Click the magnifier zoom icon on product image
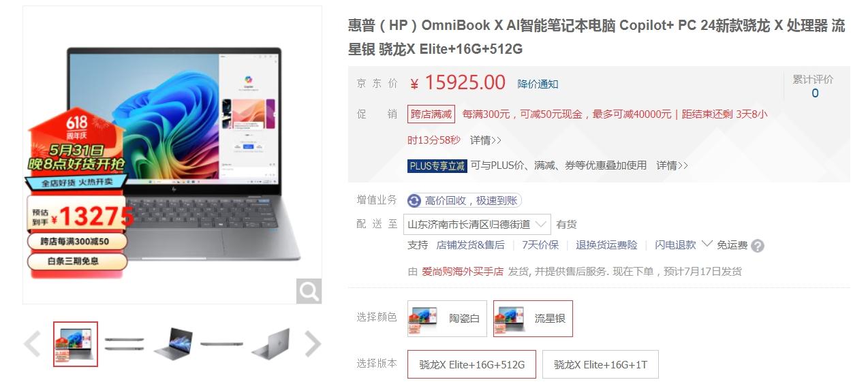This screenshot has width=868, height=382. tap(309, 291)
